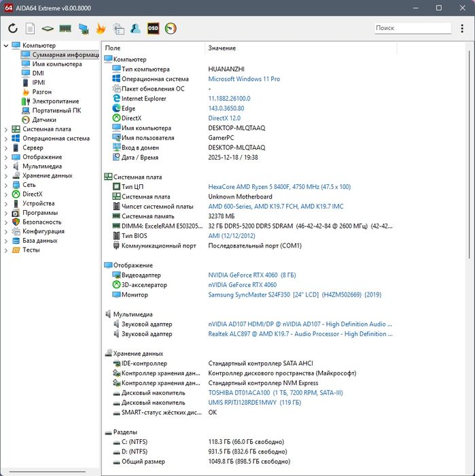475x476 pixels.
Task: Click the TOSHIBA DT01ACA100 drive link
Action: [275, 392]
